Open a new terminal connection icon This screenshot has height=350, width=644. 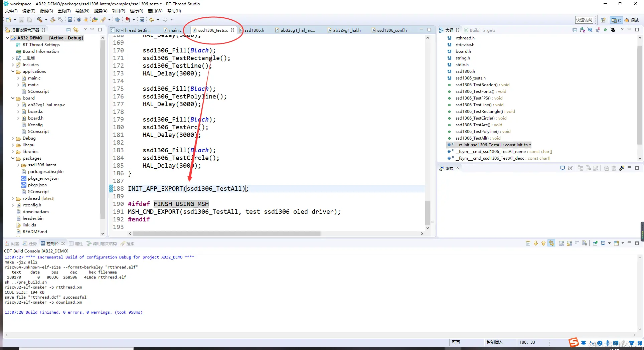pos(563,168)
